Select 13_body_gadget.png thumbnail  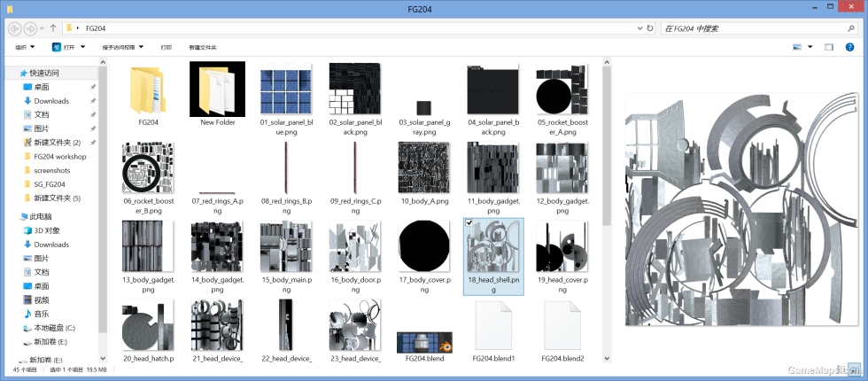[x=148, y=246]
